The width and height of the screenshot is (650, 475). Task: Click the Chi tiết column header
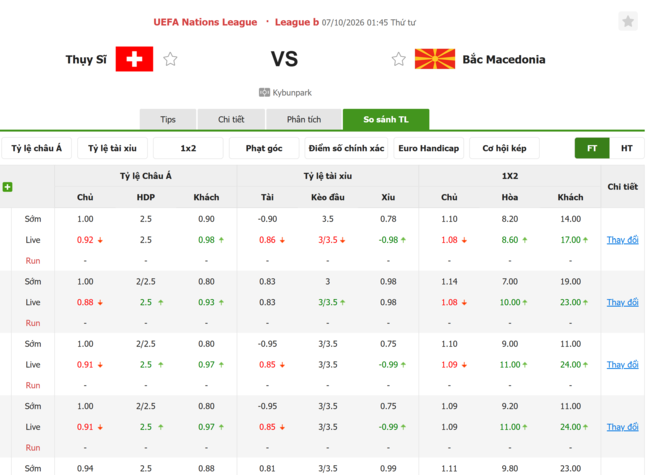(623, 187)
